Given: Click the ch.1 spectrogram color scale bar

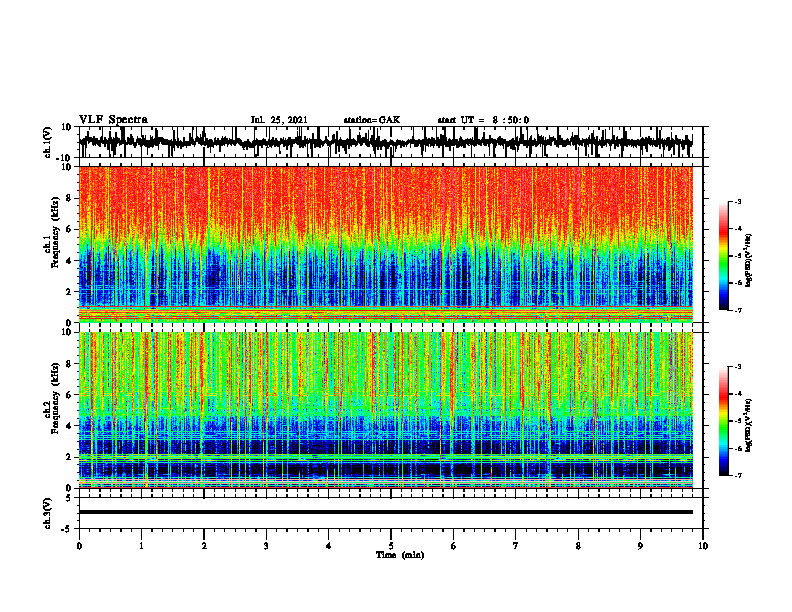Looking at the screenshot, I should [723, 256].
